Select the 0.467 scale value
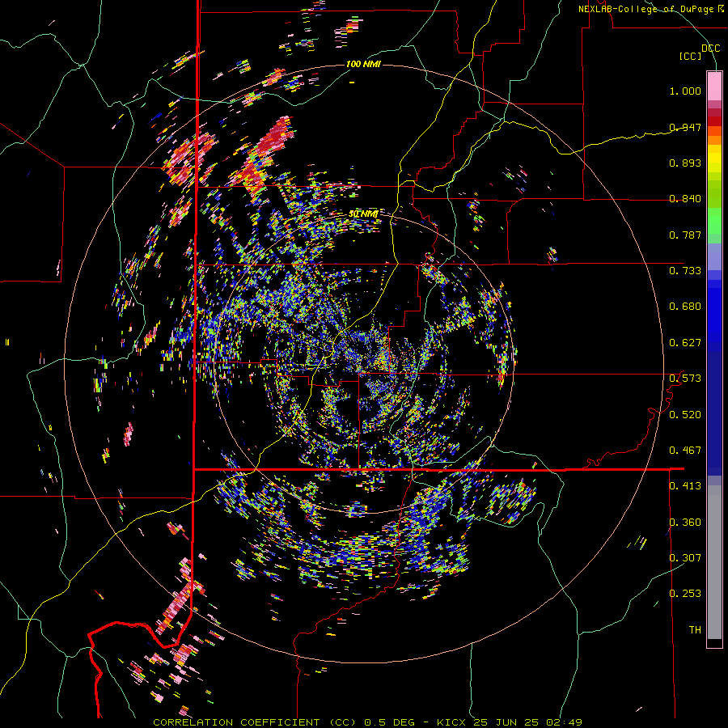This screenshot has width=728, height=728. pos(685,451)
